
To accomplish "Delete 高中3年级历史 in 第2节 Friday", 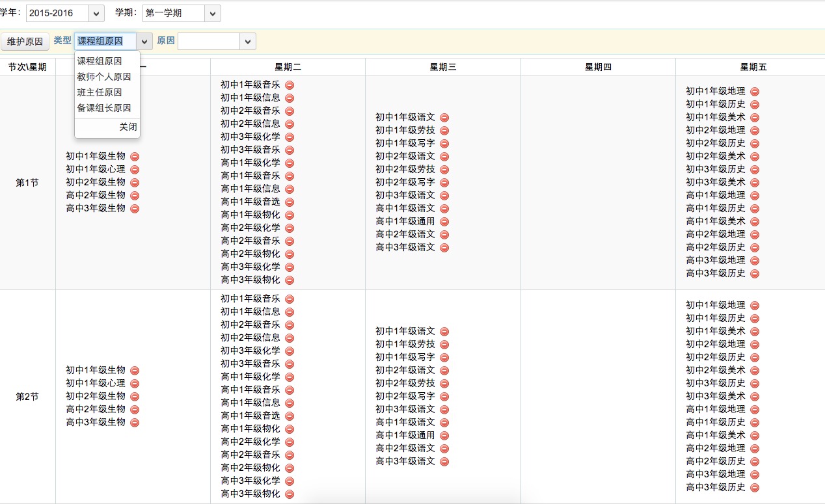I will [x=755, y=488].
